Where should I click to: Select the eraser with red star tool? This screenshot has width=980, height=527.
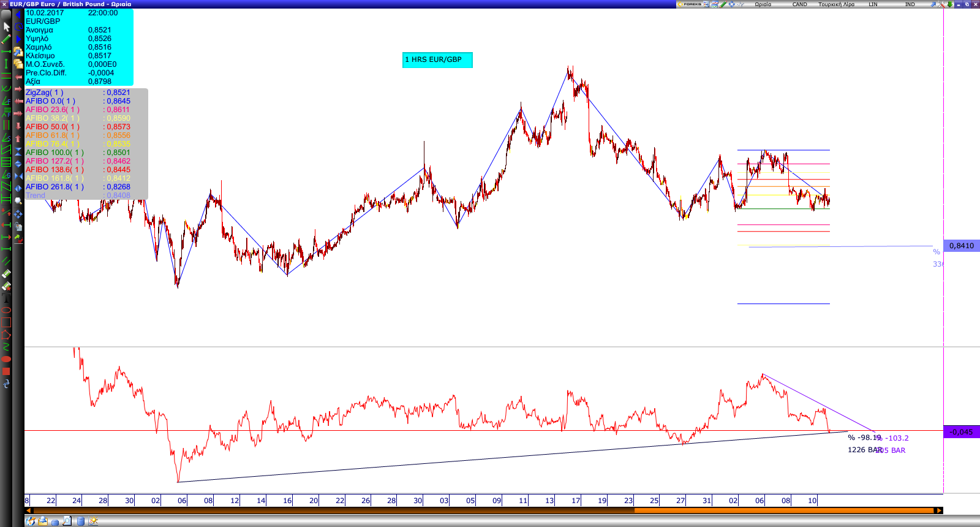point(6,286)
